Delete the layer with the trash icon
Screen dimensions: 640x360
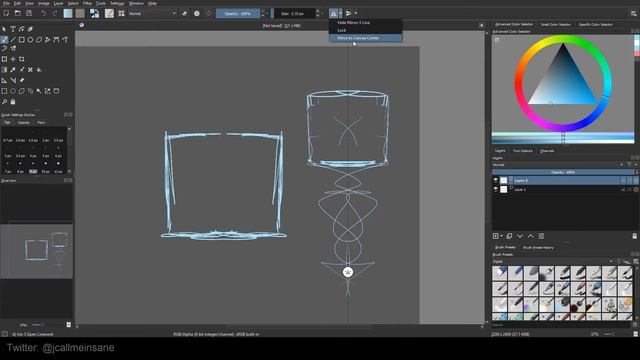pyautogui.click(x=634, y=236)
